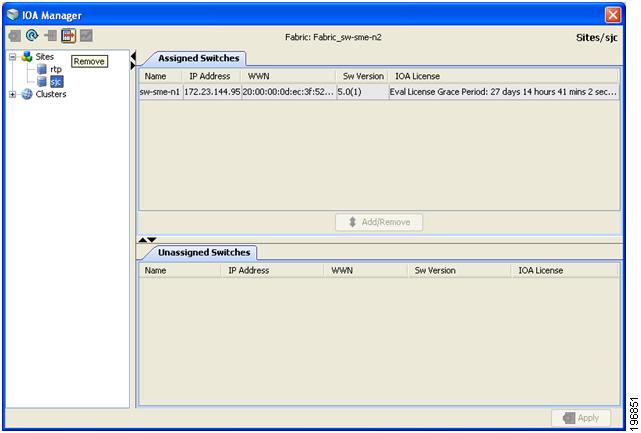This screenshot has height=433, width=641.
Task: Expand the Clusters tree node
Action: click(x=13, y=94)
